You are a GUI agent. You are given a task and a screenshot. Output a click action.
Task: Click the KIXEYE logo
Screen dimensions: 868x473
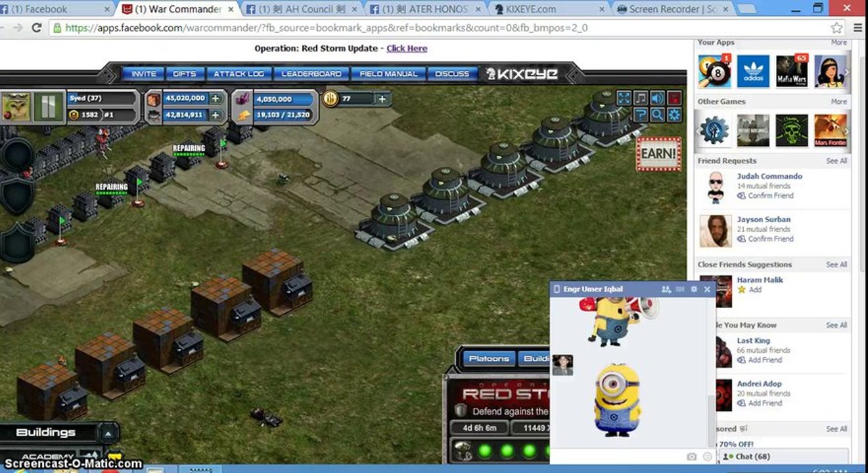coord(522,74)
